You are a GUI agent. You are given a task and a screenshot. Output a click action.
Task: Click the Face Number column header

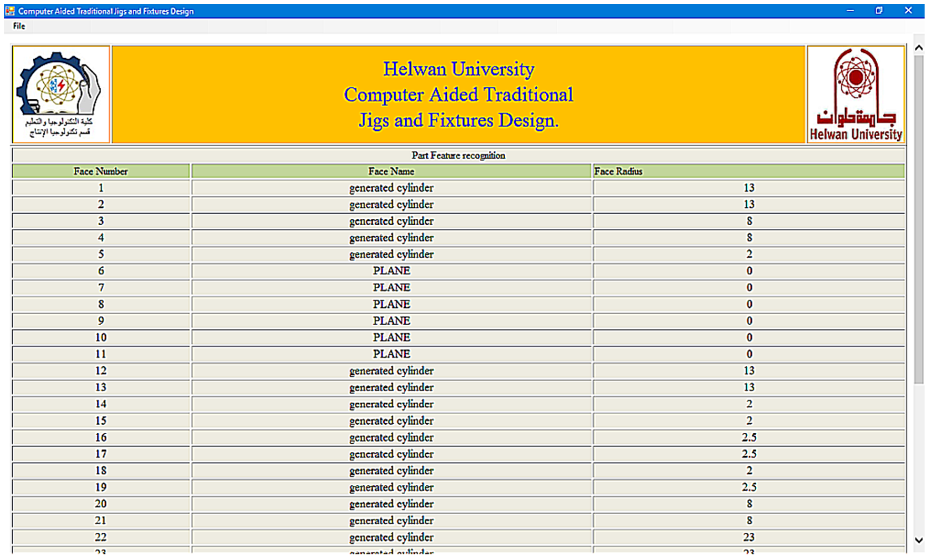click(x=101, y=171)
